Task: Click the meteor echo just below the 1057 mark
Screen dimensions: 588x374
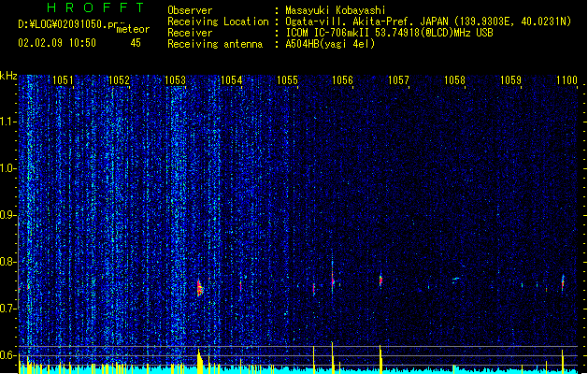Action: click(380, 280)
